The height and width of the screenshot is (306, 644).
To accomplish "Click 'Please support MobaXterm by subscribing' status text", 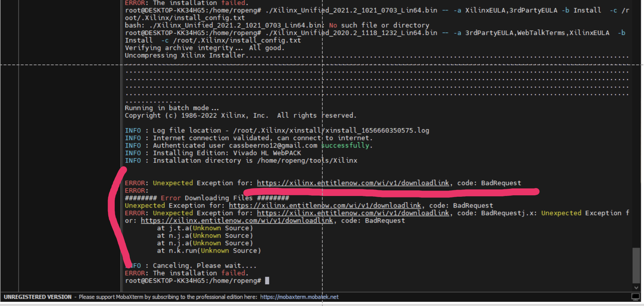I will click(x=168, y=297).
